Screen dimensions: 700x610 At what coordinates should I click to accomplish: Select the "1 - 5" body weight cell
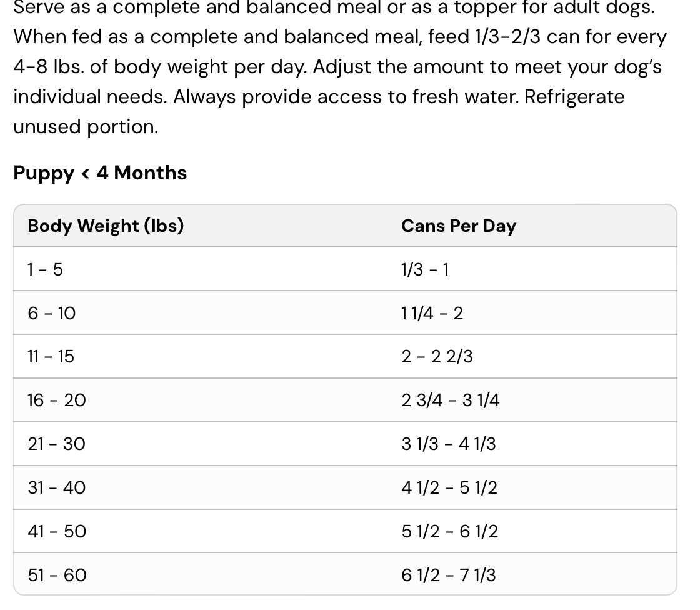(45, 269)
